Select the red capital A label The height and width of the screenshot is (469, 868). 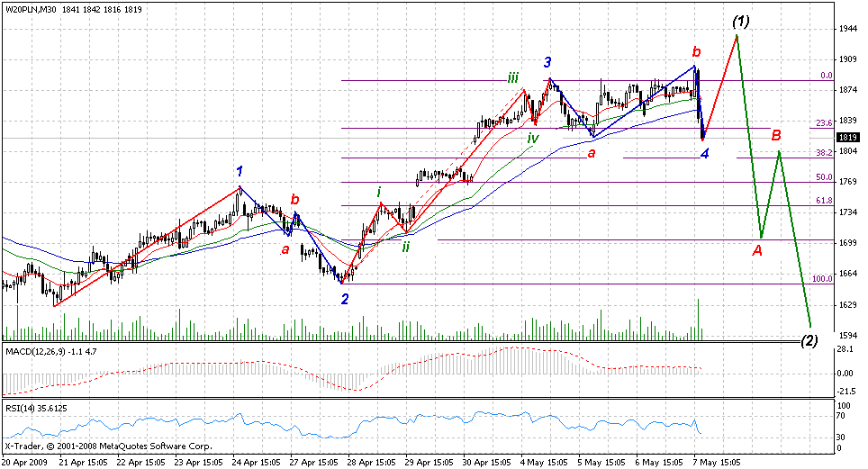tap(756, 251)
